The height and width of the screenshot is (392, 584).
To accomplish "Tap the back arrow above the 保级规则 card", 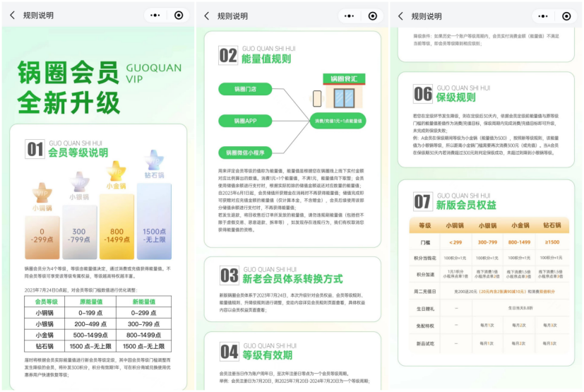I will [x=401, y=16].
